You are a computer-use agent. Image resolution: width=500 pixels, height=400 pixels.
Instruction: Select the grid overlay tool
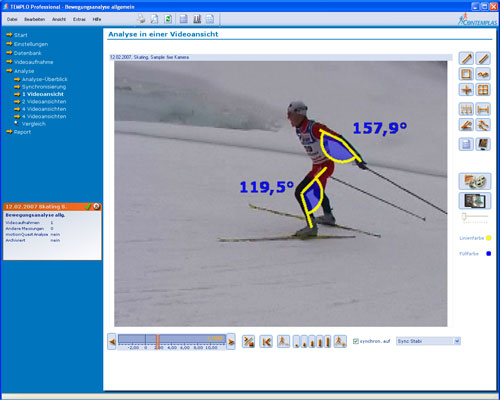point(483,89)
